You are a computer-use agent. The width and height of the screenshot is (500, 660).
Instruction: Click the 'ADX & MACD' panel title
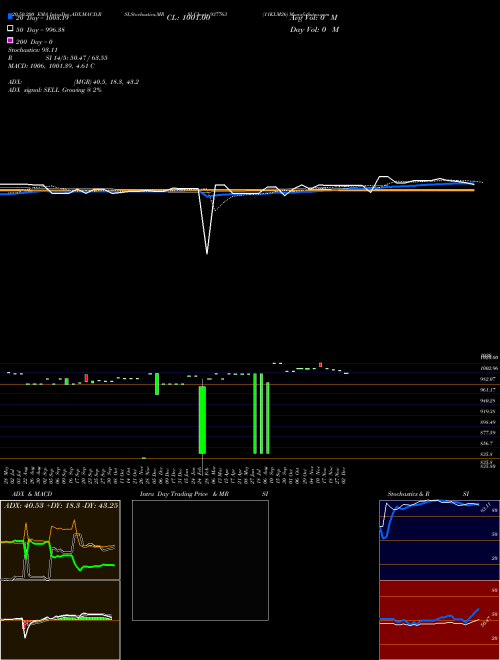coord(32,494)
